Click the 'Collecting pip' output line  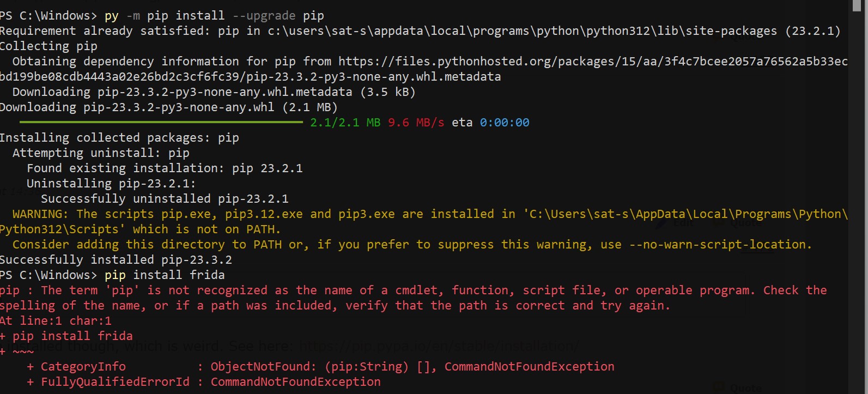(49, 46)
